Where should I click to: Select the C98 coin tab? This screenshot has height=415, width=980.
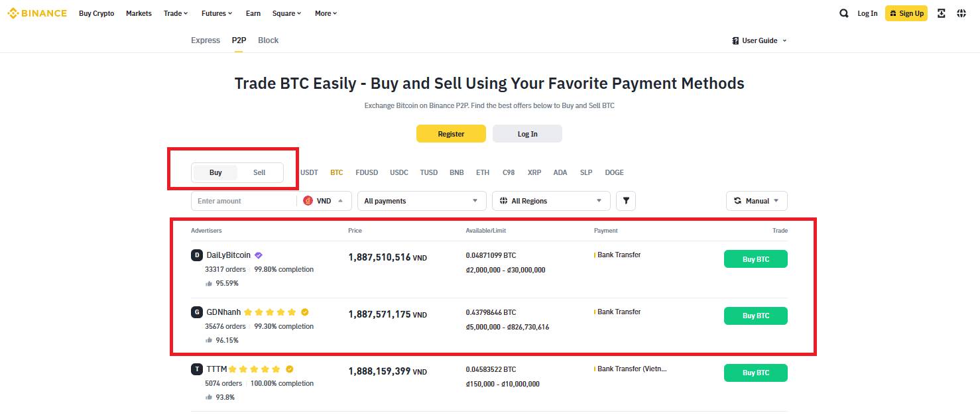(509, 172)
